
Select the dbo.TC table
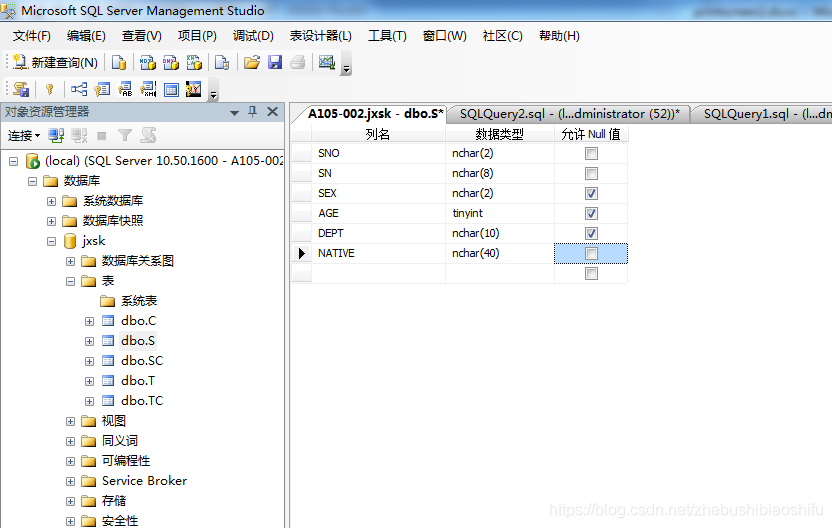click(142, 401)
